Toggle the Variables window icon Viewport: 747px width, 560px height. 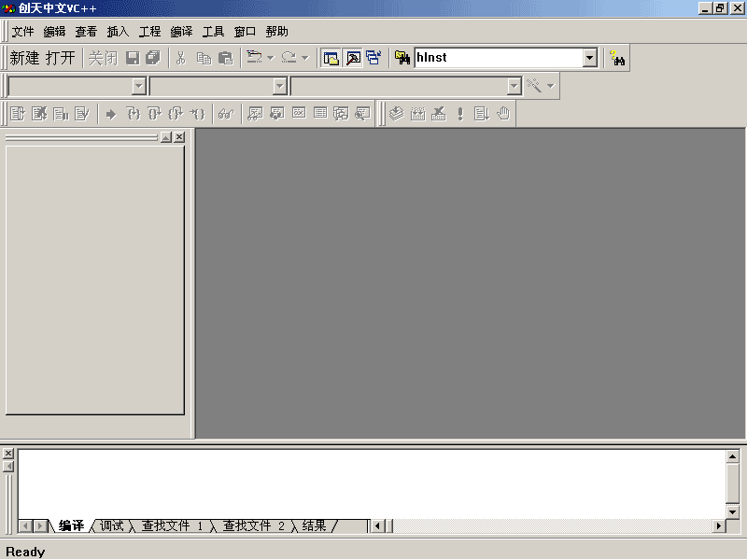click(276, 114)
